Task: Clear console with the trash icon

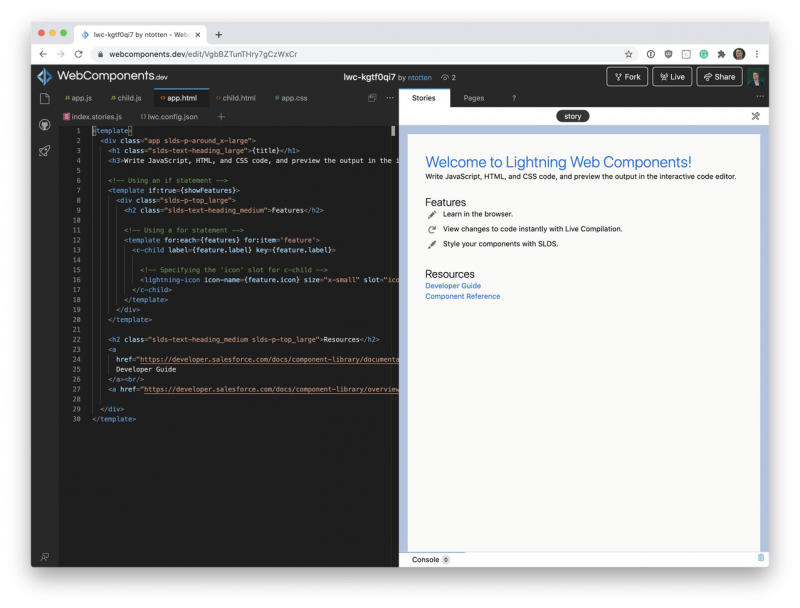Action: 761,558
